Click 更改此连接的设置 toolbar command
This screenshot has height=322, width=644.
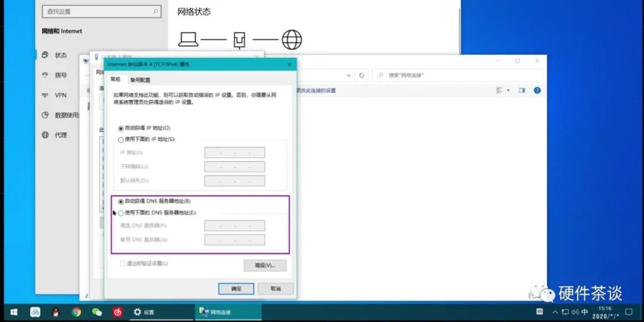tap(315, 91)
